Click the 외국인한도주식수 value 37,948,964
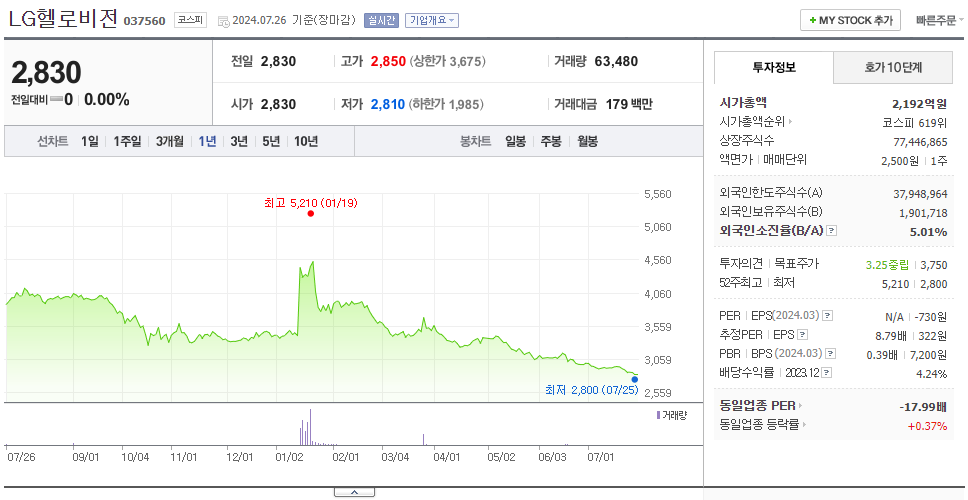Image resolution: width=968 pixels, height=500 pixels. [x=920, y=194]
